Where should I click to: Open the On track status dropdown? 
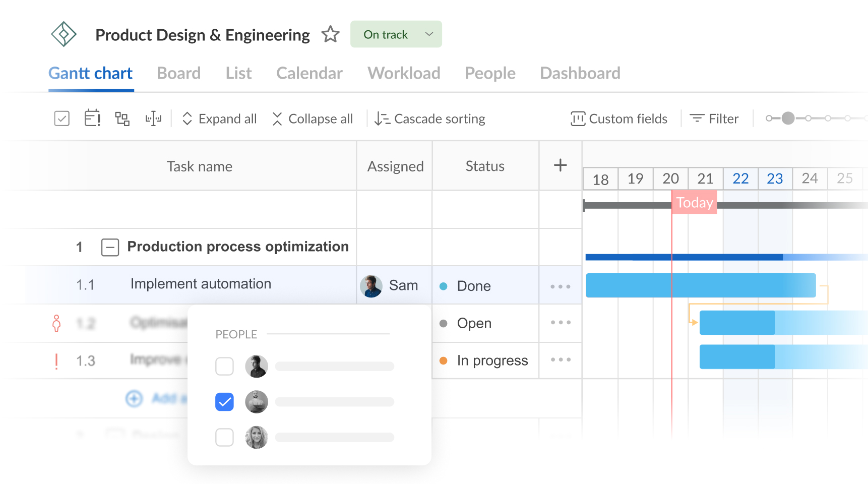[396, 34]
